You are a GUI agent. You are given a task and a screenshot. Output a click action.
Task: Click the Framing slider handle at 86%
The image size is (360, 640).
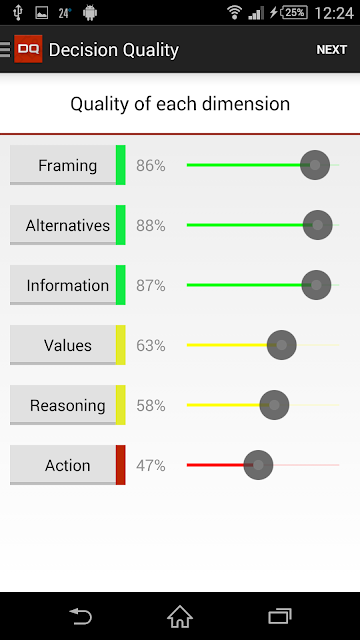(x=315, y=165)
